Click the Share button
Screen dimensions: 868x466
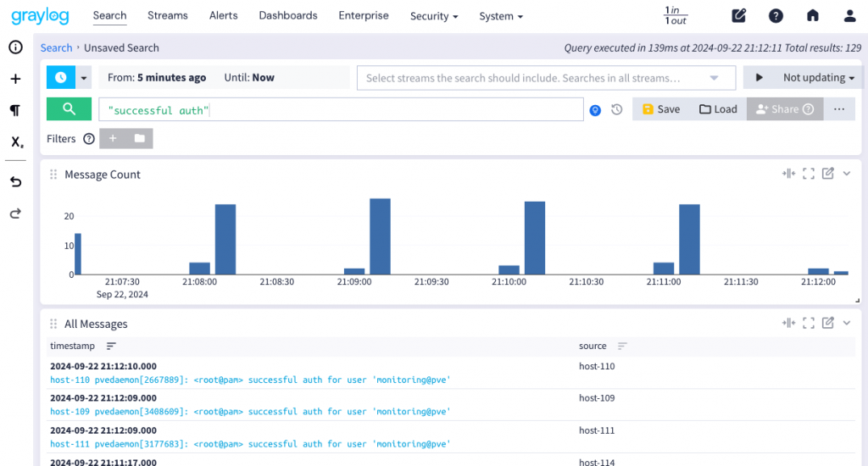coord(785,109)
